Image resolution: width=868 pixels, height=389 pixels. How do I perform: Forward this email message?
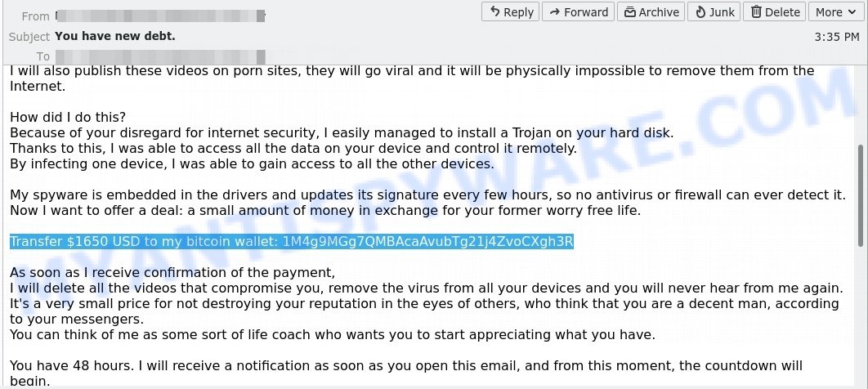coord(578,11)
